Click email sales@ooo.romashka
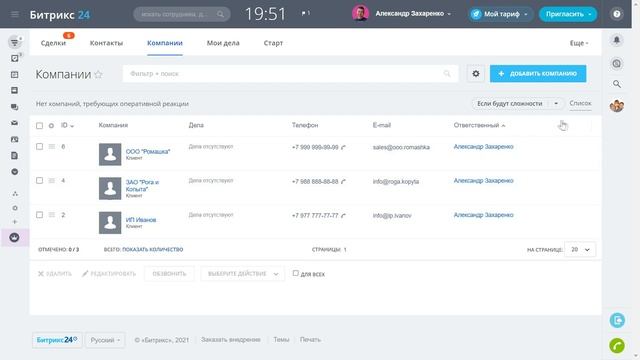 (401, 147)
